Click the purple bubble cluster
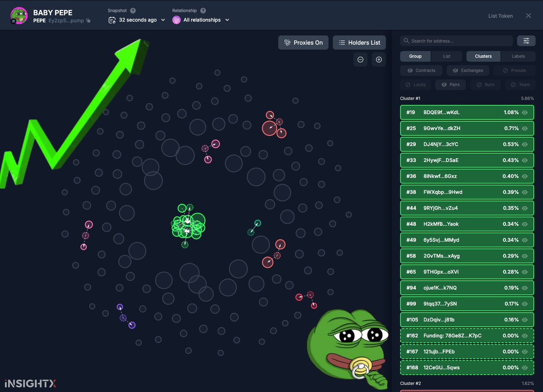Screen dimensions: 543x392 click(x=126, y=316)
